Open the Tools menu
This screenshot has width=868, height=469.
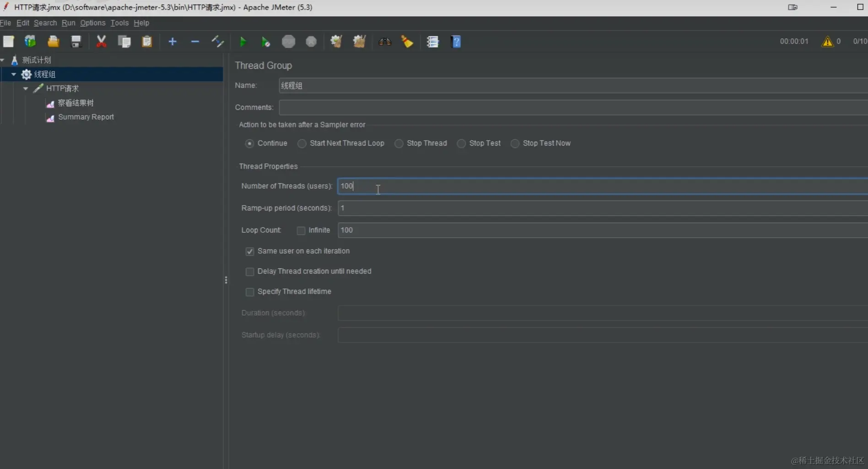[x=119, y=23]
